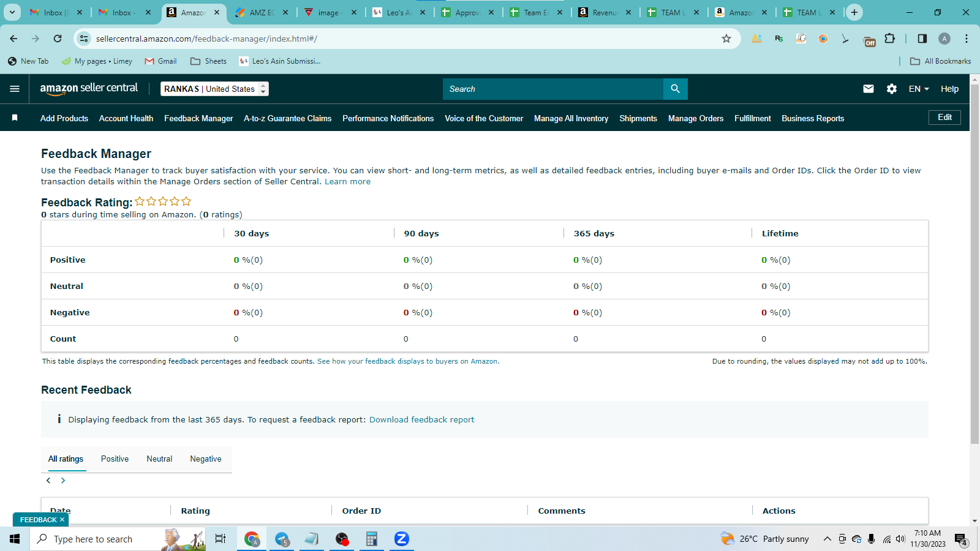Click the Download feedback report link
This screenshot has height=551, width=980.
tap(421, 419)
